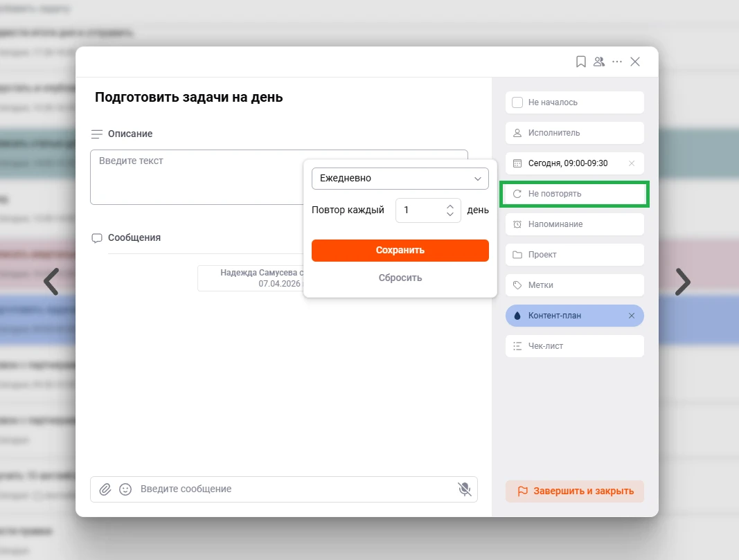Click 'Сбросить' to reset repeat settings
This screenshot has height=560, width=739.
coord(400,278)
